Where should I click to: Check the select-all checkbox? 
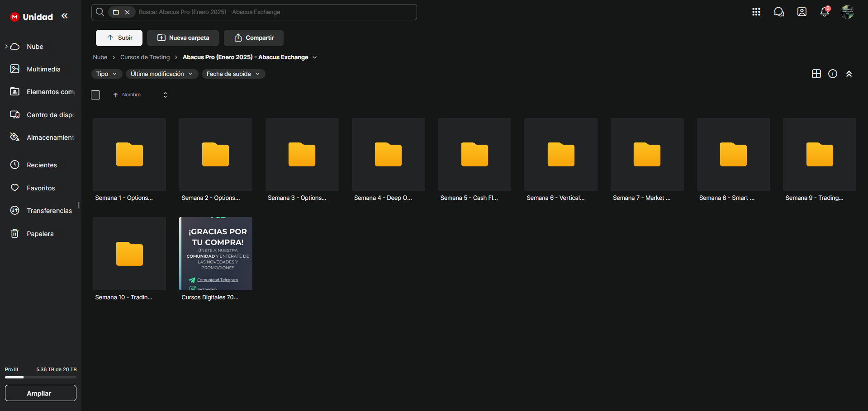pos(95,95)
